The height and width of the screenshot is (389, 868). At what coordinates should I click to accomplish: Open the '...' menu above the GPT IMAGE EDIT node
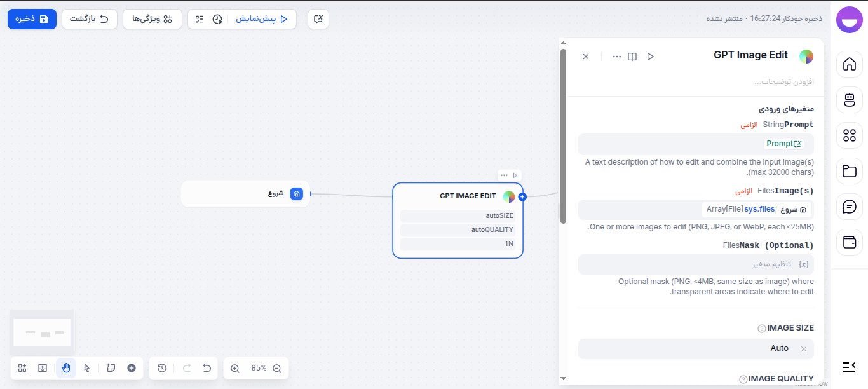click(503, 175)
